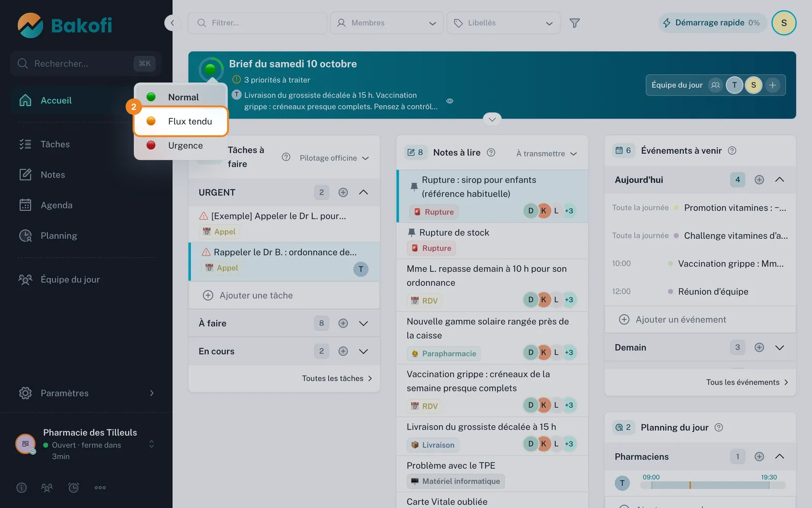This screenshot has height=508, width=812.
Task: Add a task to the En cours section
Action: click(343, 351)
